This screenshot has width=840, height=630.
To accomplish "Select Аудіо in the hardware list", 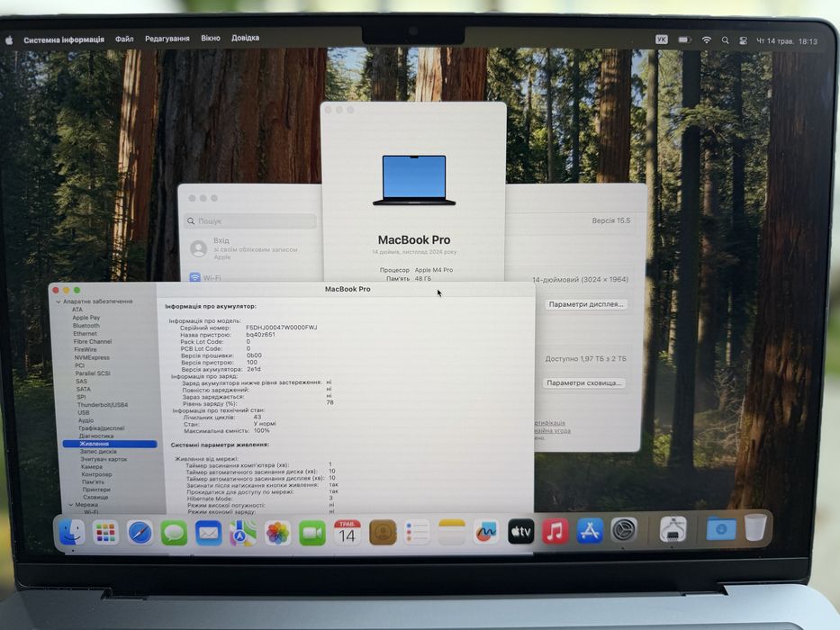I will [x=86, y=420].
